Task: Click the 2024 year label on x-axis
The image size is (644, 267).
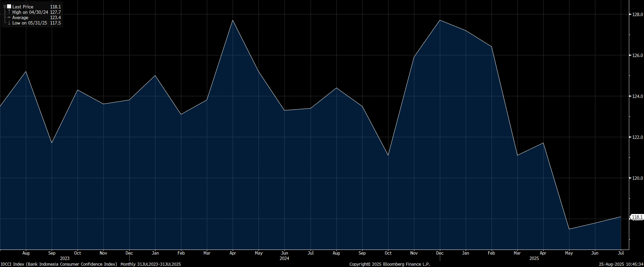Action: pos(284,258)
